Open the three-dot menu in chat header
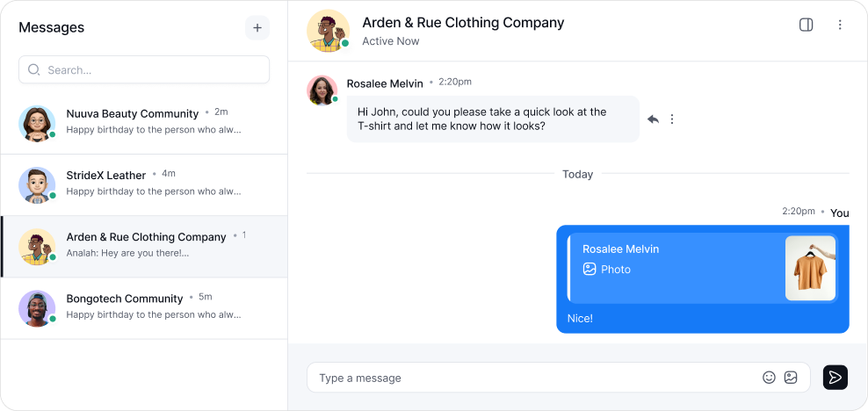This screenshot has width=868, height=411. (840, 25)
